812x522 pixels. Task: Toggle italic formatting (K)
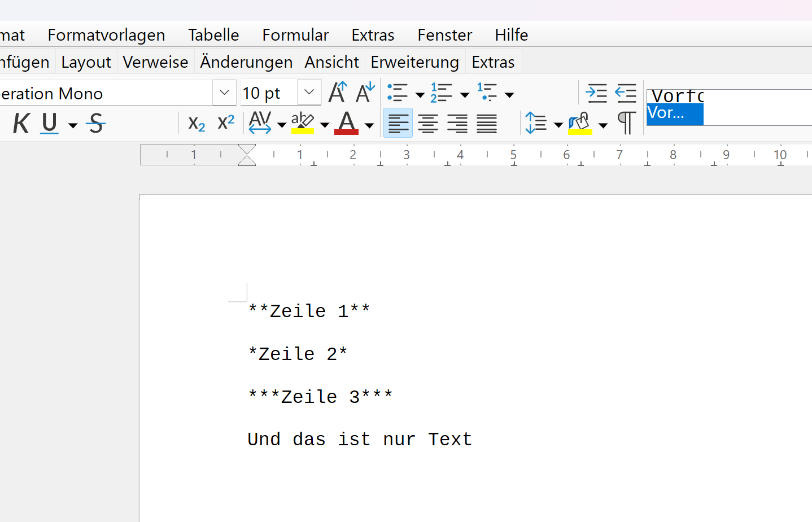point(21,123)
